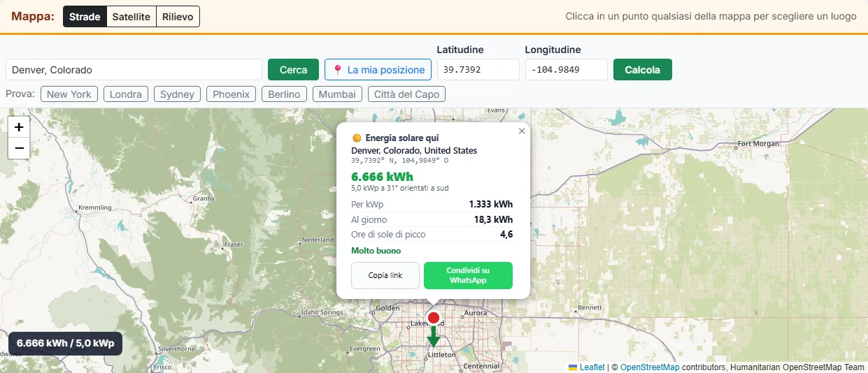Click the Per kWp 1.333 kWh row

pos(432,205)
